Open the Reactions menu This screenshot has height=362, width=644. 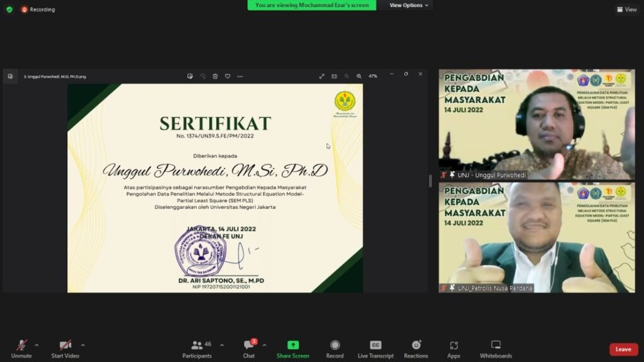pyautogui.click(x=416, y=348)
